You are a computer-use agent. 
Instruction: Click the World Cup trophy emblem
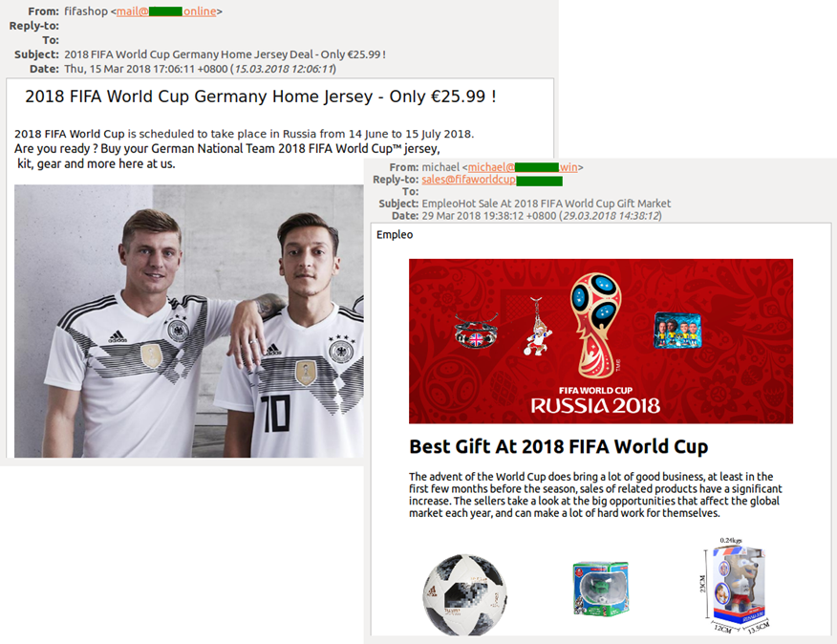click(595, 325)
